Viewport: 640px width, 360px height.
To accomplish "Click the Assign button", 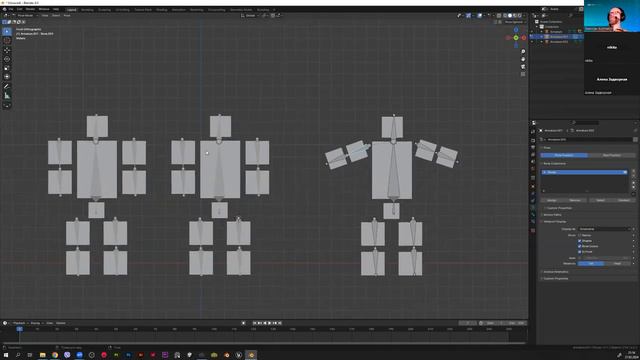I will pos(552,200).
